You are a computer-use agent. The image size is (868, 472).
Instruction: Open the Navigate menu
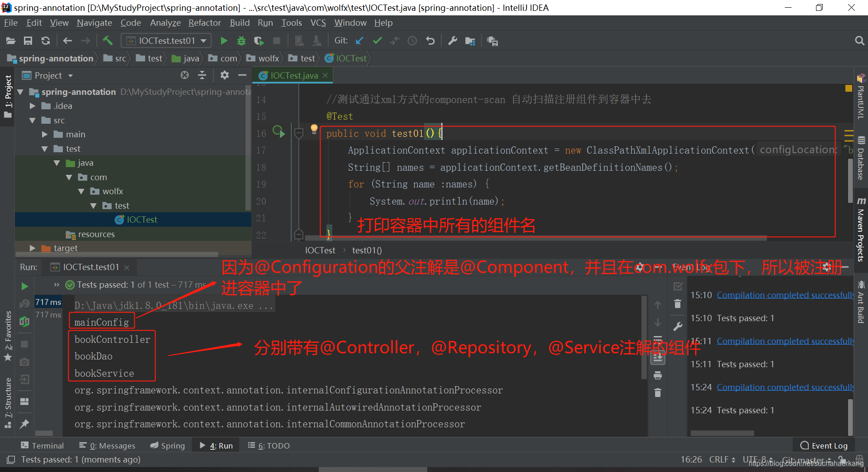94,23
